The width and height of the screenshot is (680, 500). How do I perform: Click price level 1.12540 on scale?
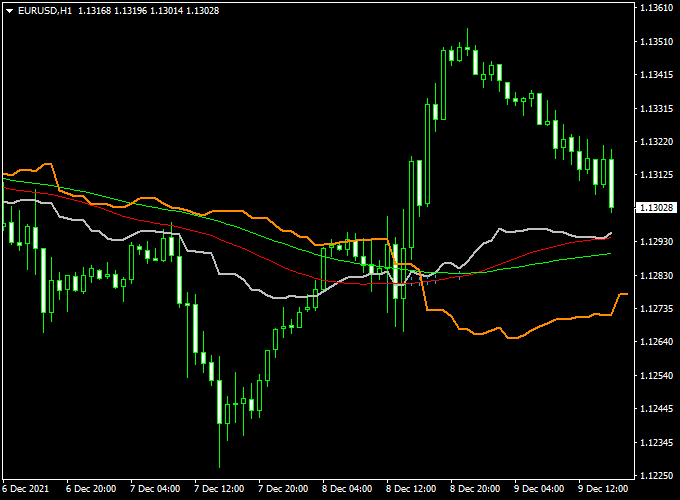(x=657, y=376)
